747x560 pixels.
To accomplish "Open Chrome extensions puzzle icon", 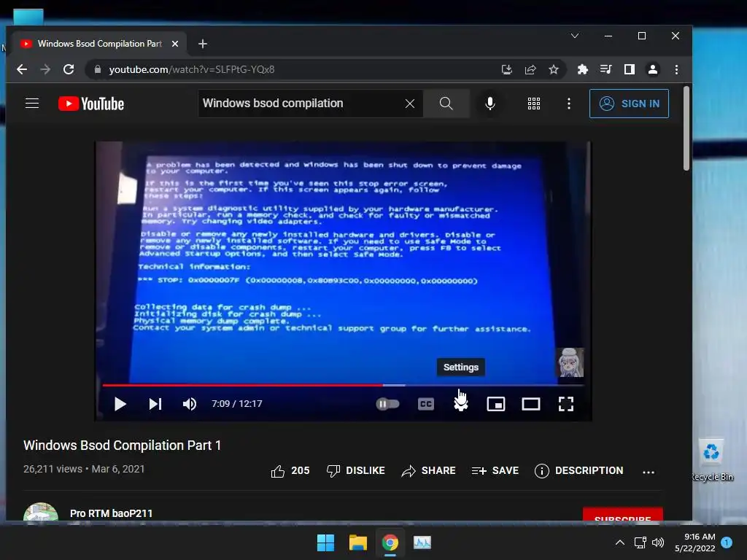I will pos(582,69).
